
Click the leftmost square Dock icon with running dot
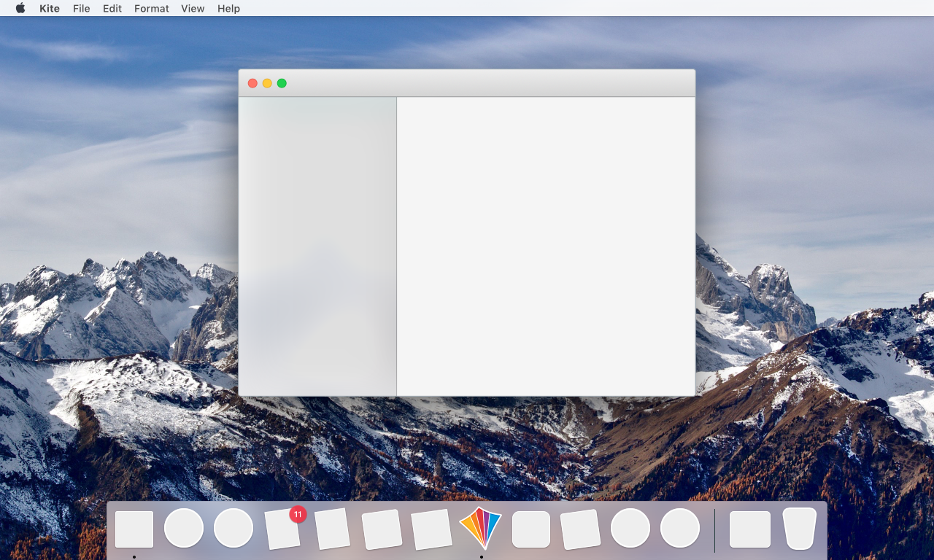[134, 529]
